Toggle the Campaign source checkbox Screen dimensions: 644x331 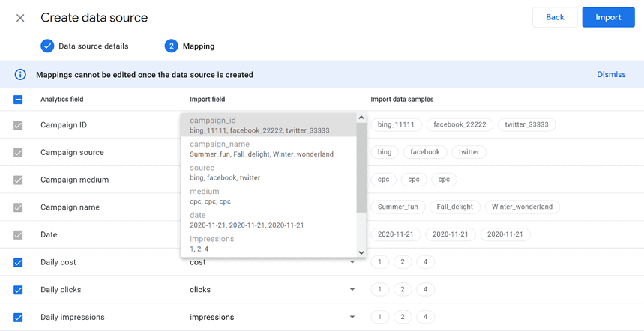click(18, 153)
